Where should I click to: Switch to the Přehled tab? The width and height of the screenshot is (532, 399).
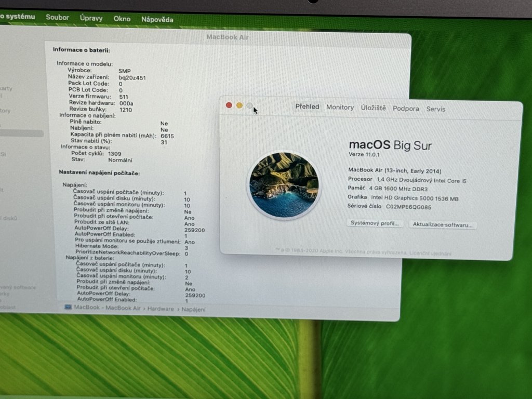tap(307, 107)
